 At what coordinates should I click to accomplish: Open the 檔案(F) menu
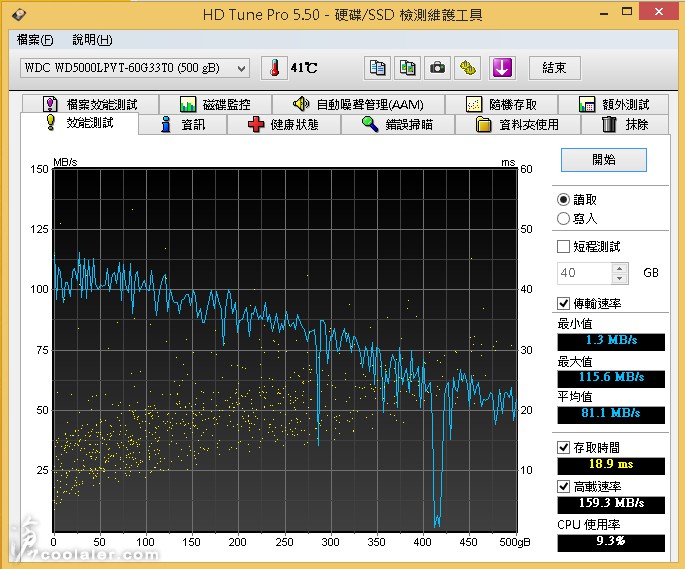click(x=35, y=40)
